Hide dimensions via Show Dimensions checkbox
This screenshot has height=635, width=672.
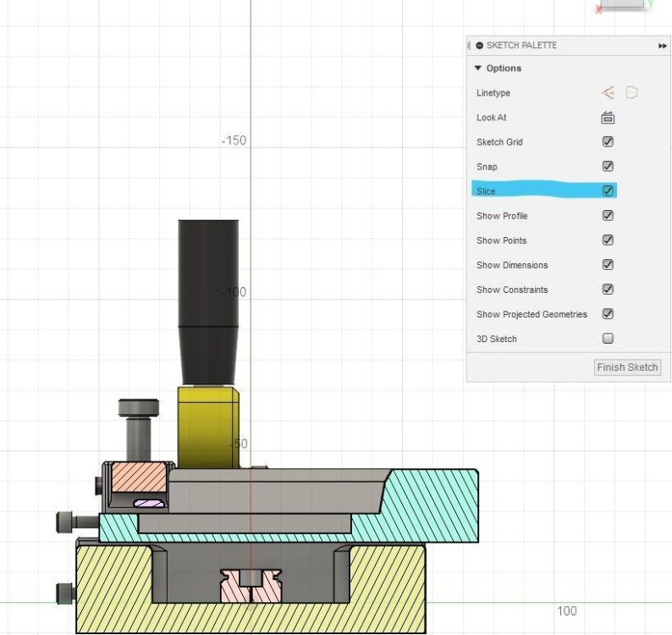click(x=608, y=265)
